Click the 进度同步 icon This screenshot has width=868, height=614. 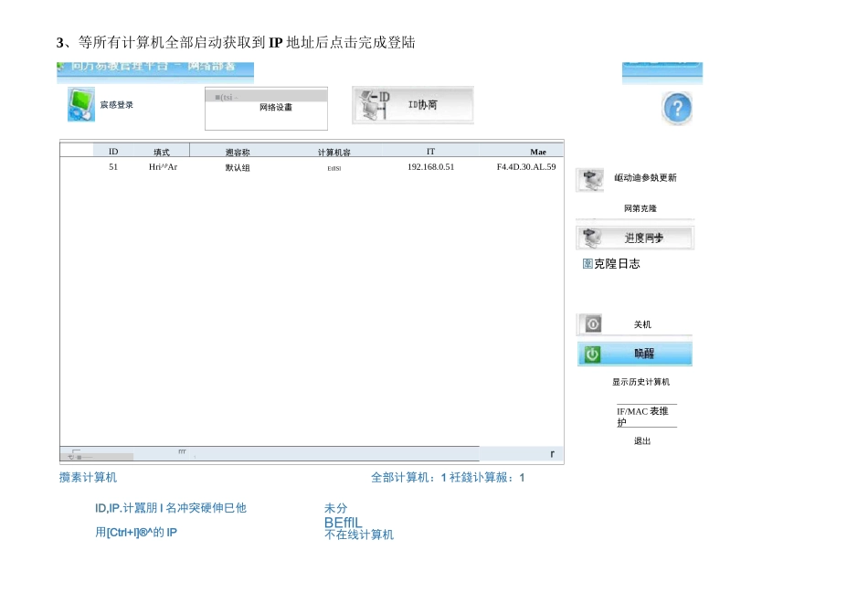coord(591,238)
